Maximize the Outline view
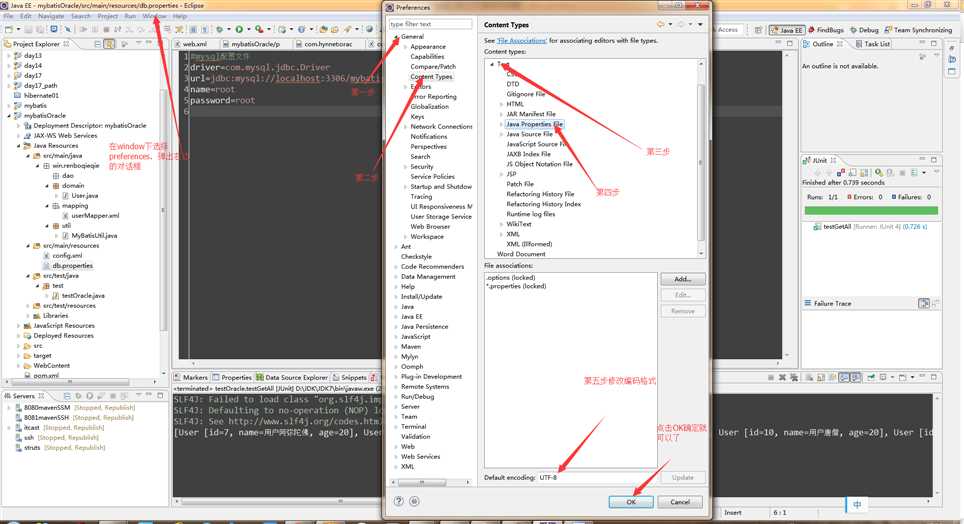Screen dimensions: 964x524 click(934, 44)
